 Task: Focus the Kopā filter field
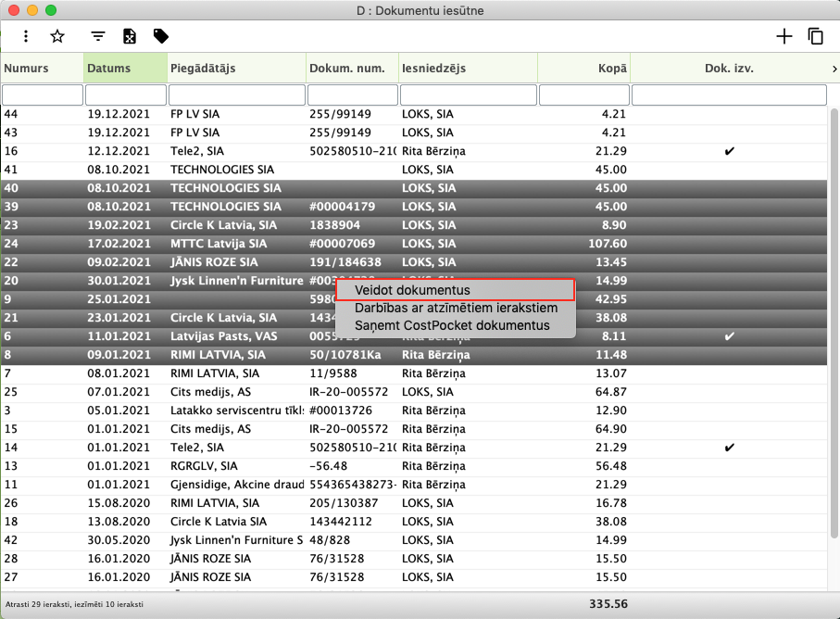584,95
